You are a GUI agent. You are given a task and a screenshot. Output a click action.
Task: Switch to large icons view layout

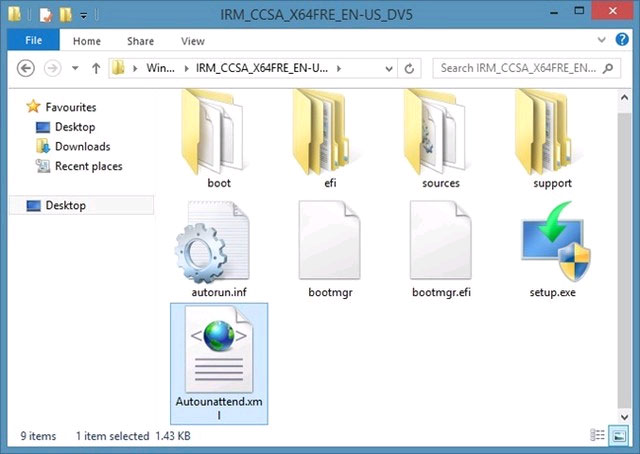(x=619, y=435)
